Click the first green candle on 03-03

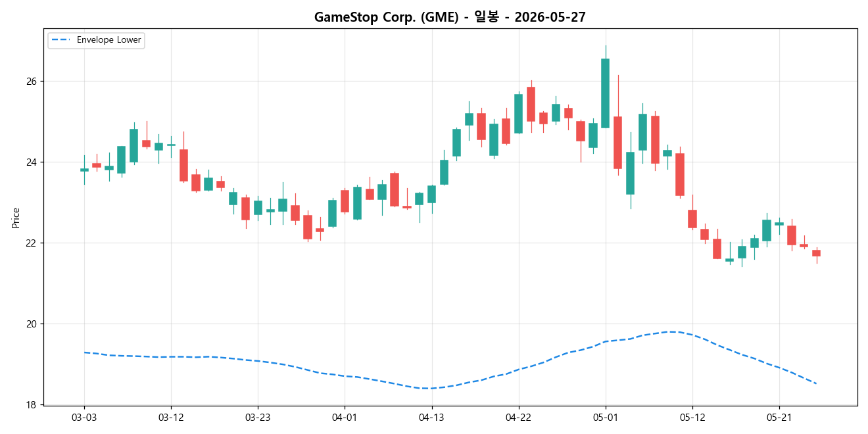[84, 170]
